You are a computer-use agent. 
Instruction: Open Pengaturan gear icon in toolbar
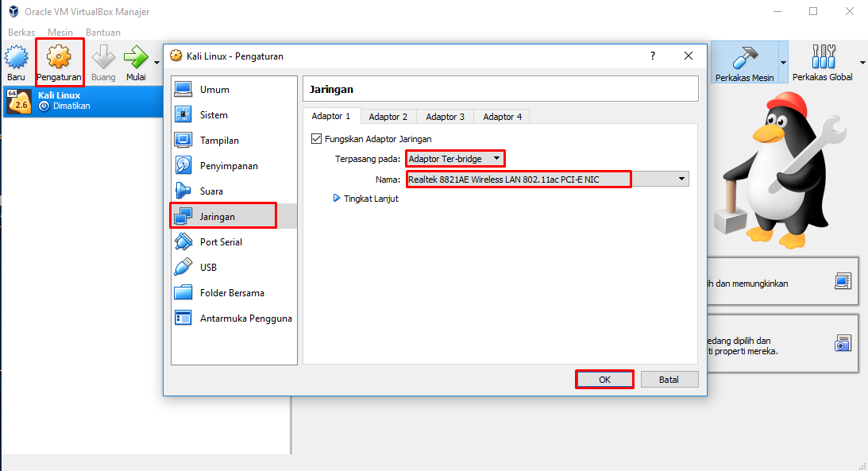tap(59, 57)
